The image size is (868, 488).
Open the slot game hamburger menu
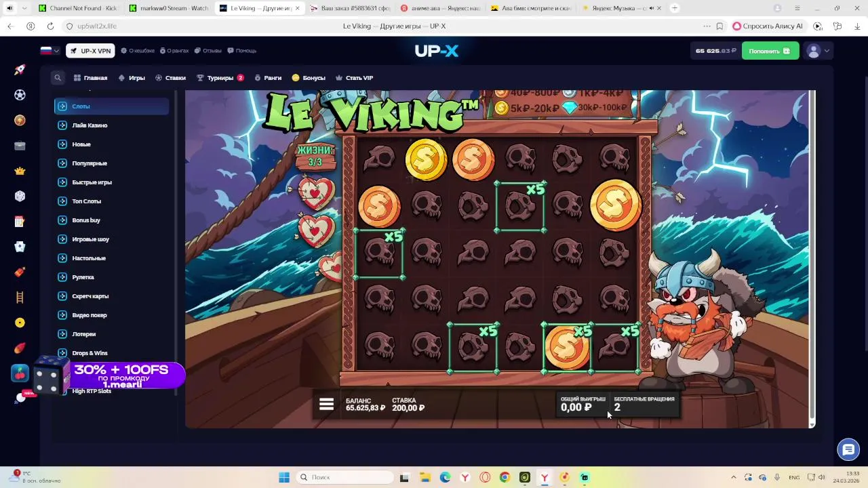tap(326, 404)
